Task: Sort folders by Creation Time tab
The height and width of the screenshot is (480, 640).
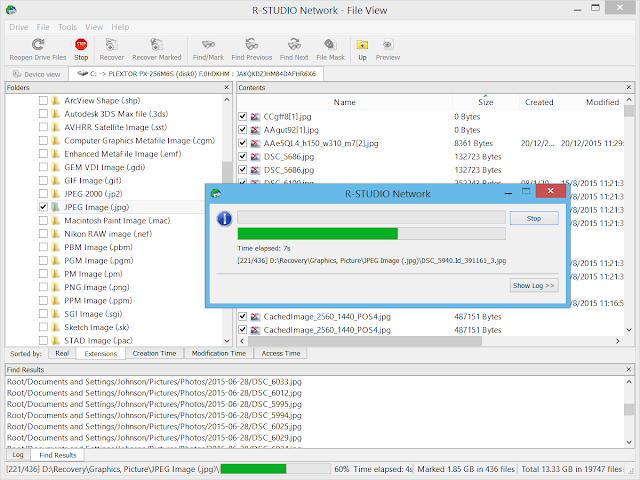Action: click(x=154, y=353)
